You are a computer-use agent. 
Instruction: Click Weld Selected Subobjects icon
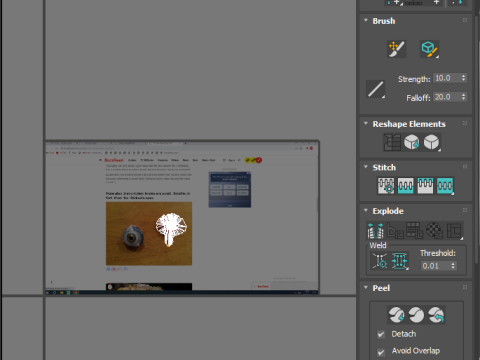tap(399, 261)
